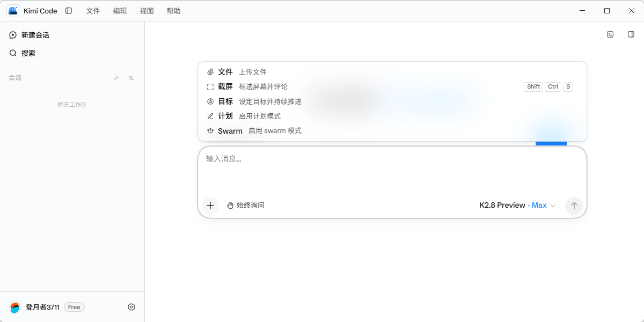
Task: Click the username 登月者3711
Action: click(x=42, y=307)
